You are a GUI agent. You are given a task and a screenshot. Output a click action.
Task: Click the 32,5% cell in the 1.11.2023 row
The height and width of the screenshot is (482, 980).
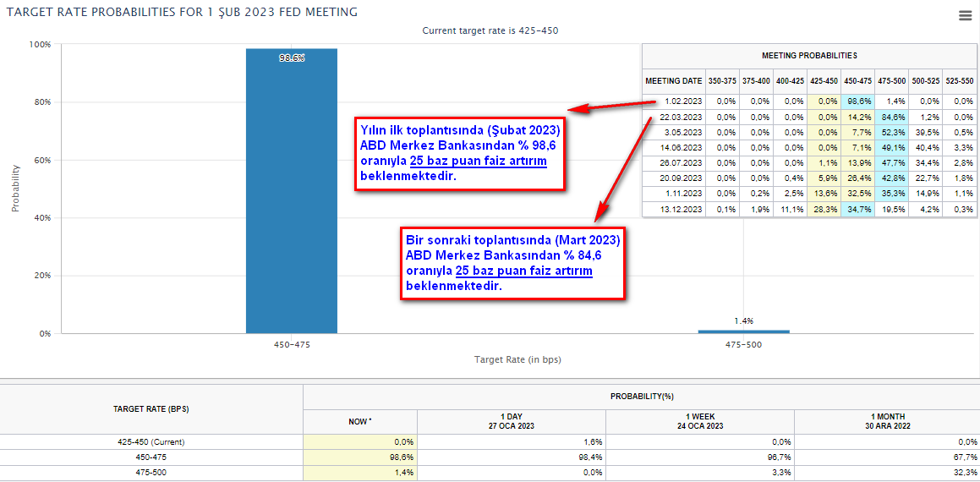(857, 194)
